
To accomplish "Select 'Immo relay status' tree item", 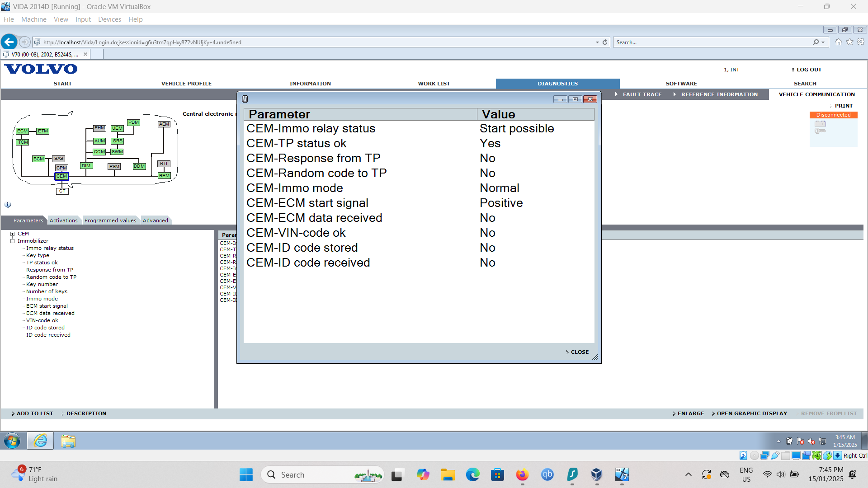I will point(50,248).
